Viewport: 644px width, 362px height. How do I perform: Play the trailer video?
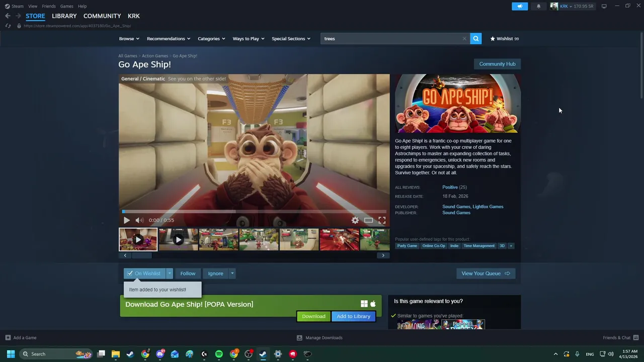click(126, 220)
